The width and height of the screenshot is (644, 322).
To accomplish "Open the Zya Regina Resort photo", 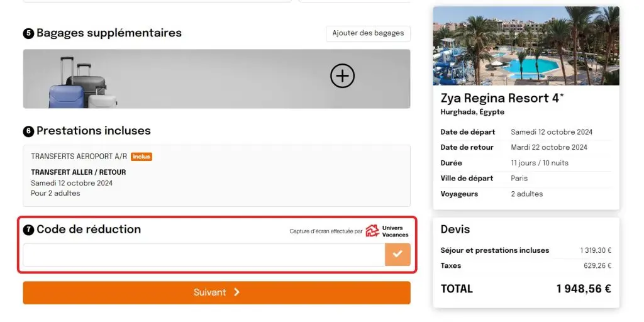I will coord(526,46).
